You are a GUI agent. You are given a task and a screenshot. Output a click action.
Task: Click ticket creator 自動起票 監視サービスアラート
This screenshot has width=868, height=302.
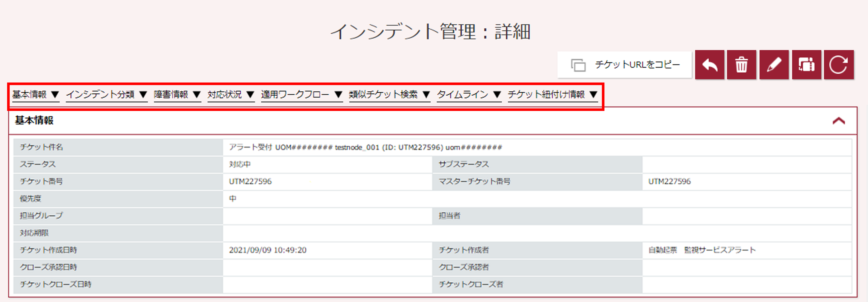pyautogui.click(x=702, y=250)
